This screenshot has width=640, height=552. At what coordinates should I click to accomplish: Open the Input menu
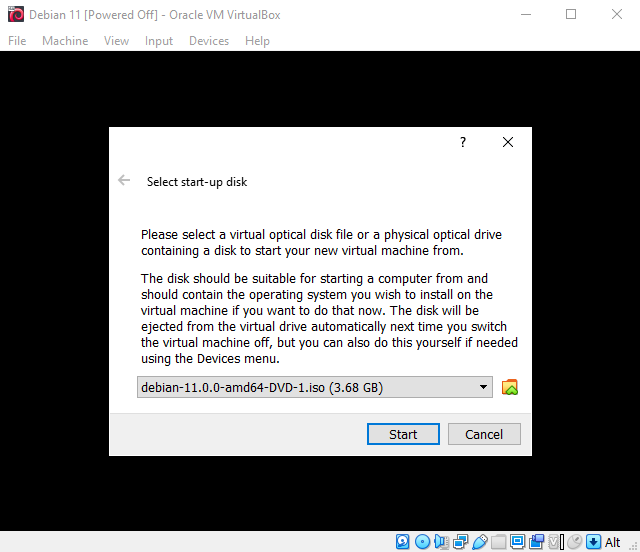click(x=158, y=41)
